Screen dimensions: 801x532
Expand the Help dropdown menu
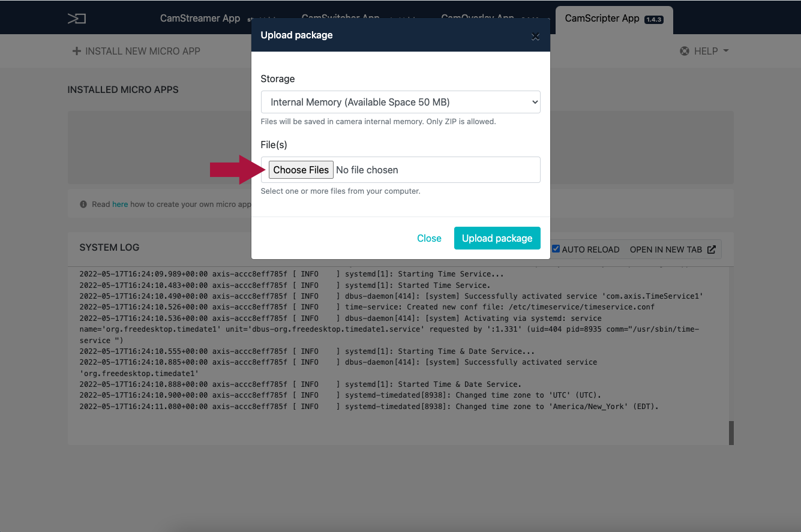(704, 51)
